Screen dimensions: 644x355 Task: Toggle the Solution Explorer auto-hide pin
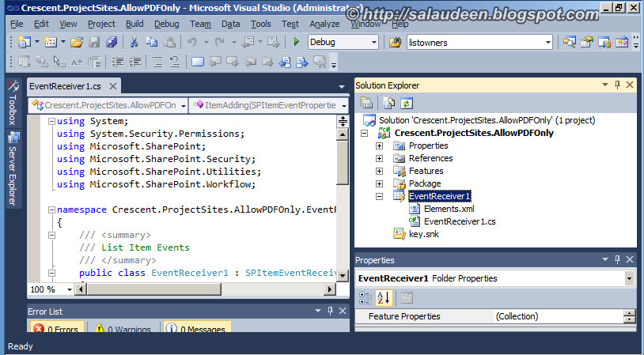[617, 85]
